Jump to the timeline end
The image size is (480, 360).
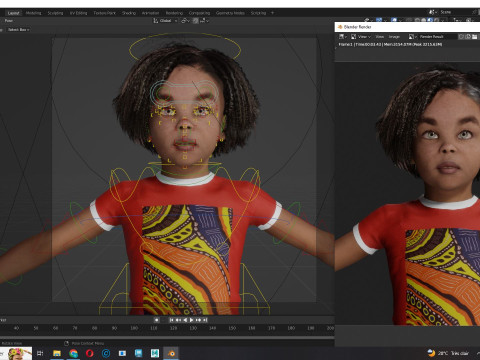[x=205, y=320]
